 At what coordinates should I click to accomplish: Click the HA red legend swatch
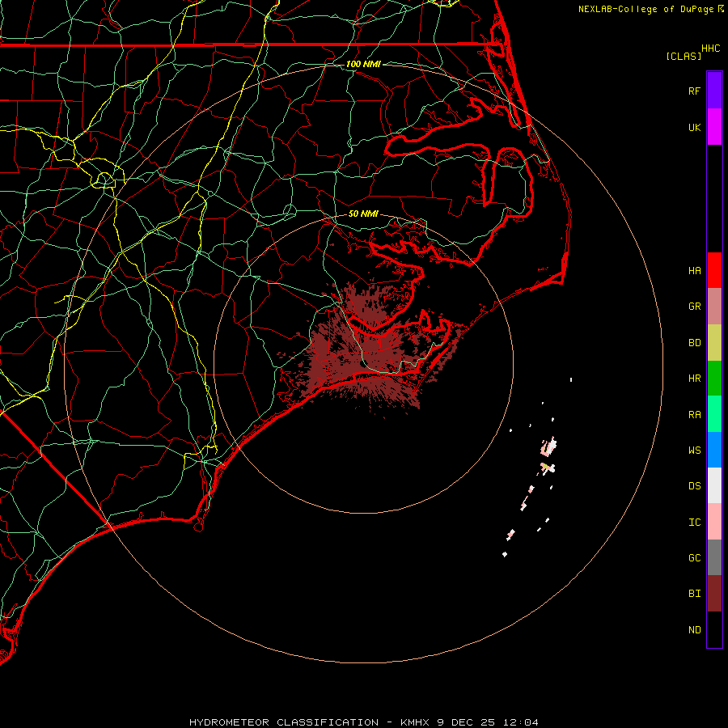pyautogui.click(x=714, y=270)
